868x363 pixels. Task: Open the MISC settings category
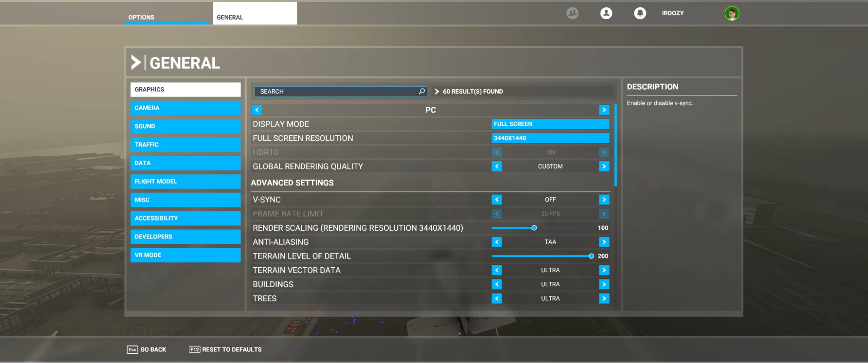185,200
